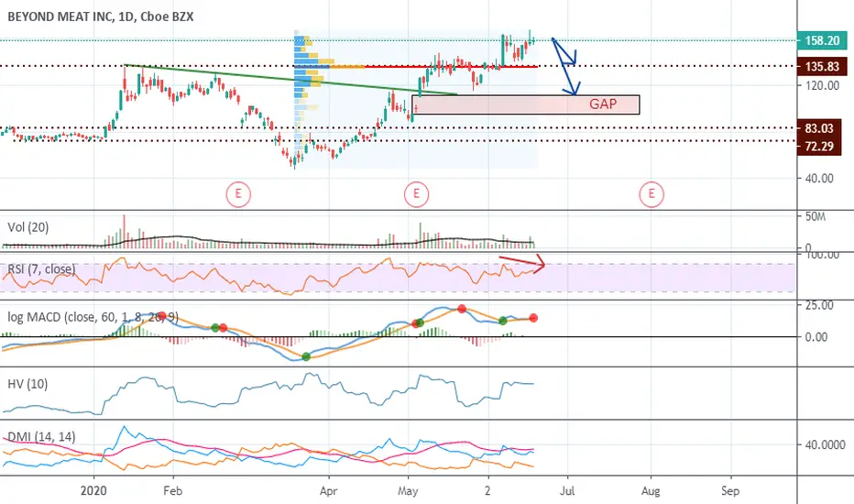The width and height of the screenshot is (854, 504).
Task: Click the lowest green MACD crossover dot
Action: coord(306,356)
